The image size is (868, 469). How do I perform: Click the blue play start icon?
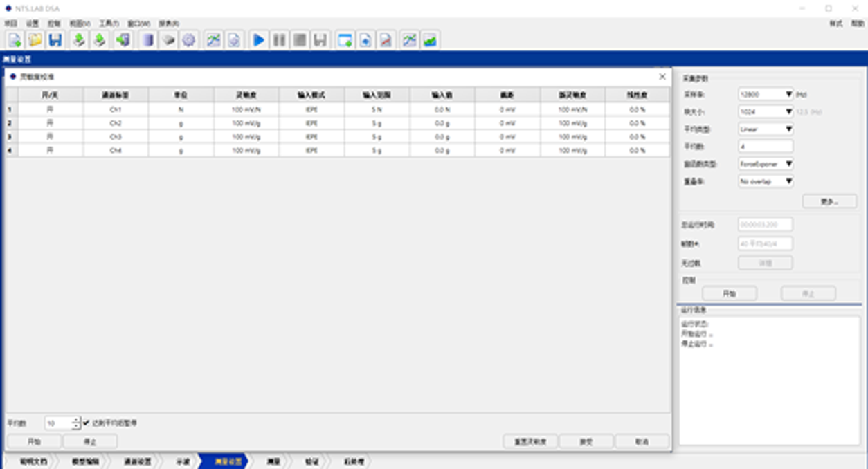pos(259,40)
